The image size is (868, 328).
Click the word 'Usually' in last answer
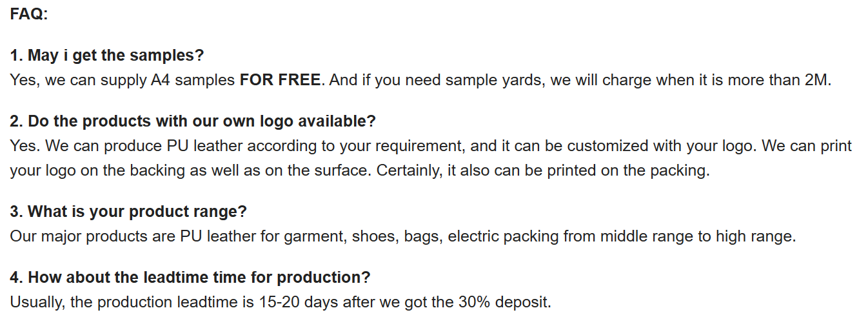coord(37,302)
